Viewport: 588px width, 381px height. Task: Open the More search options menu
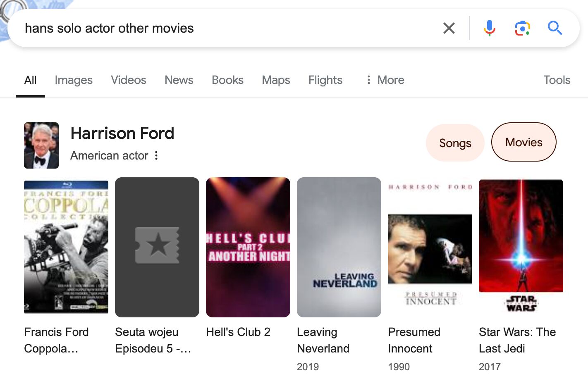390,80
